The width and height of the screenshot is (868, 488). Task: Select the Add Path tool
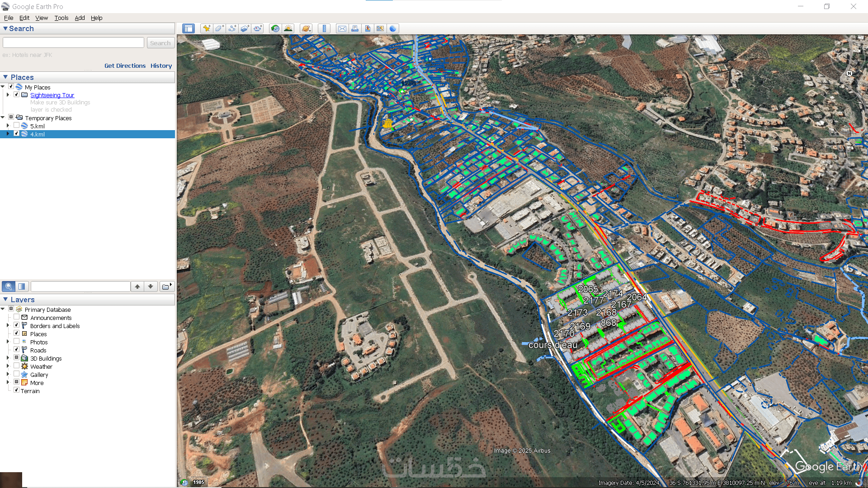click(x=232, y=28)
